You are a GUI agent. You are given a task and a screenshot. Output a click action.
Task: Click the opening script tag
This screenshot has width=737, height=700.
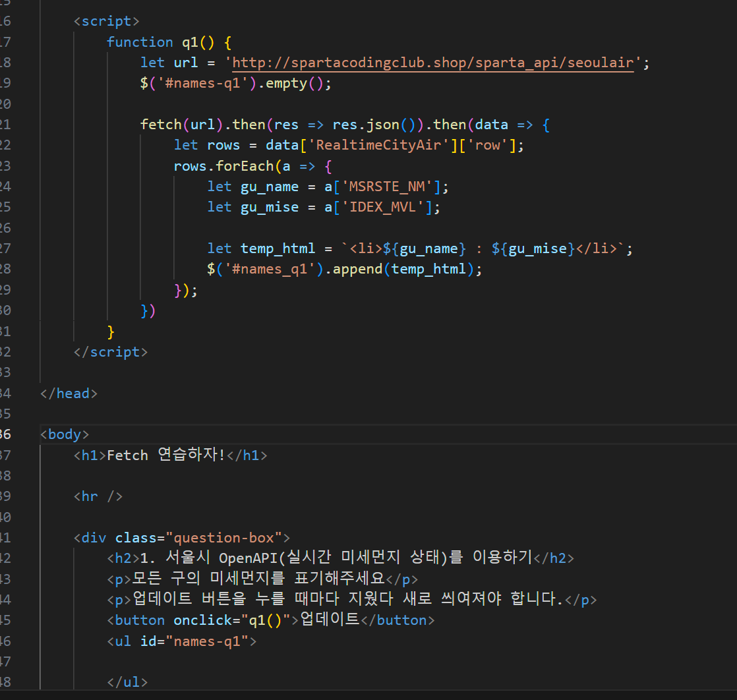107,21
